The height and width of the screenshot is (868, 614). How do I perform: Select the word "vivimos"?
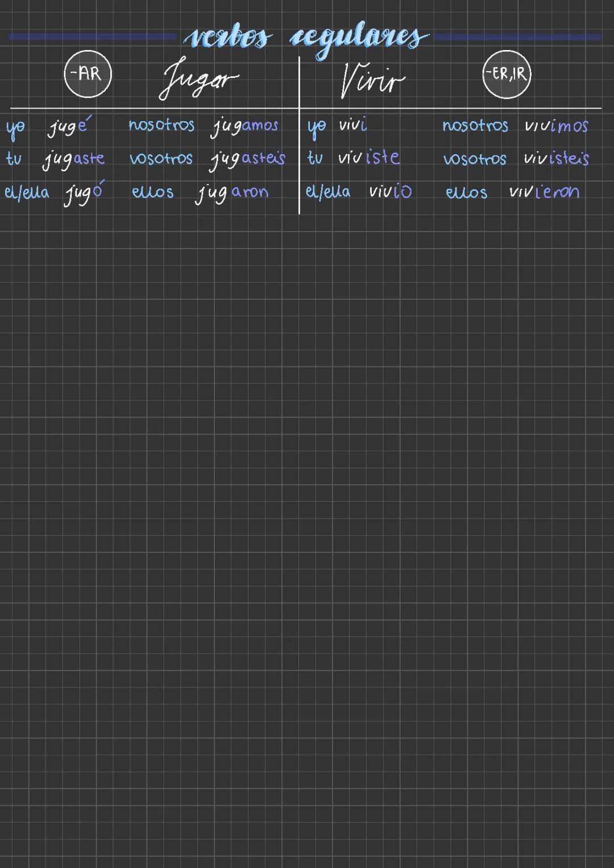(556, 126)
